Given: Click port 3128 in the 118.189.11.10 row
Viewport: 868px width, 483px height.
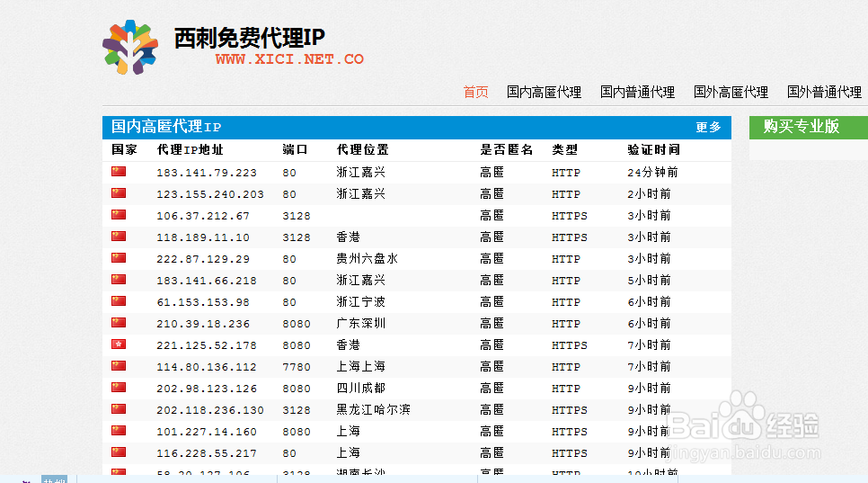Looking at the screenshot, I should tap(297, 237).
